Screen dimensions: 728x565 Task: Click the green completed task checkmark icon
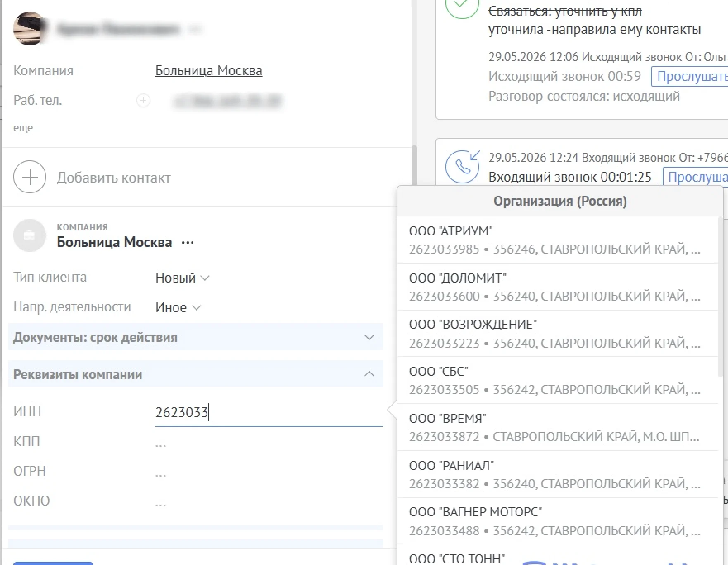tap(462, 5)
